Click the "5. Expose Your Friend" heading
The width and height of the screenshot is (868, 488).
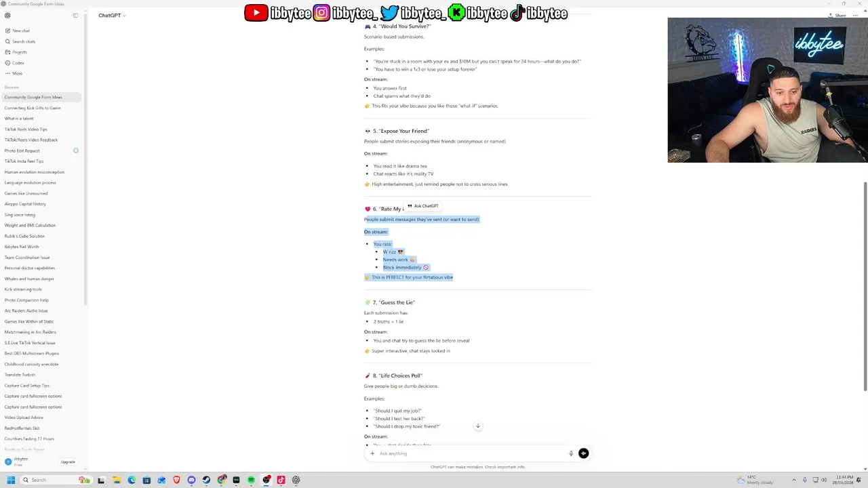point(397,131)
